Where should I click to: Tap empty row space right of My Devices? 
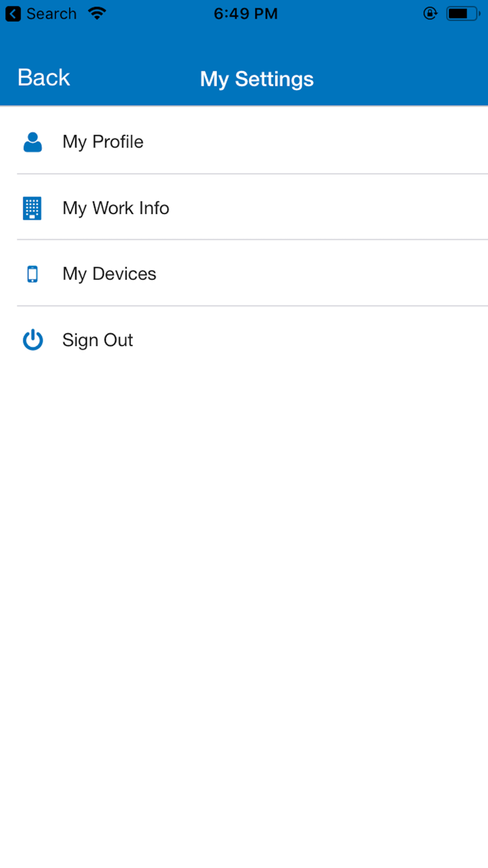(x=335, y=274)
